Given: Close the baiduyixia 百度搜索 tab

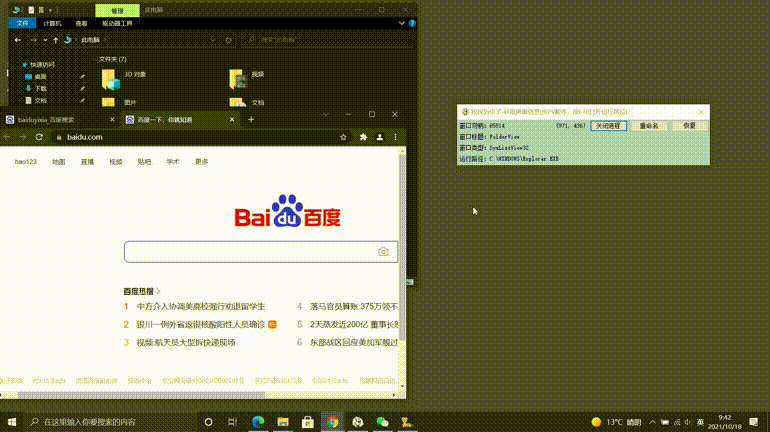Looking at the screenshot, I should pos(112,119).
